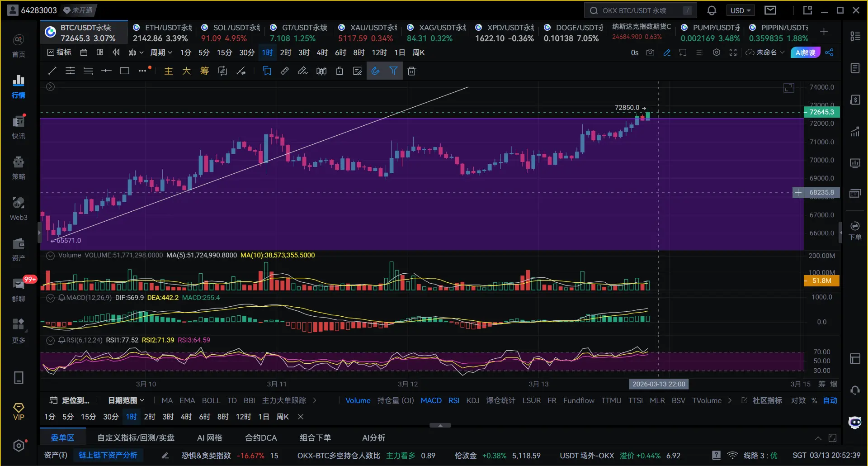Open the 资产 assets sidebar icon

pos(19,249)
